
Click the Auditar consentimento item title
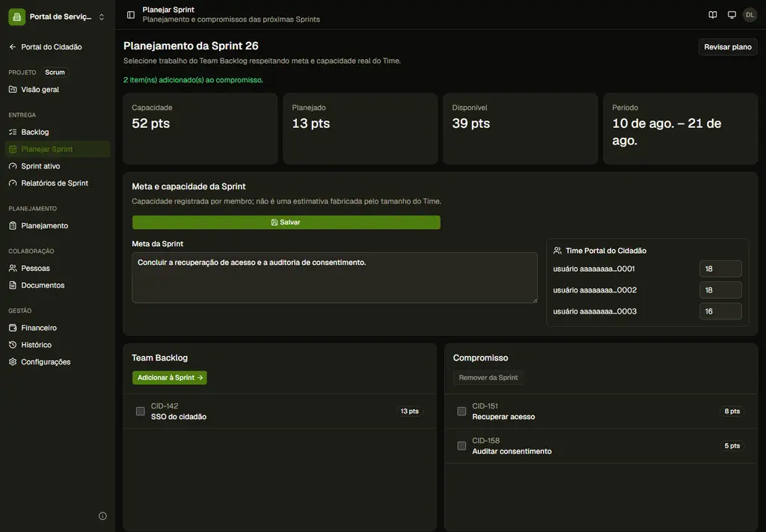[512, 451]
